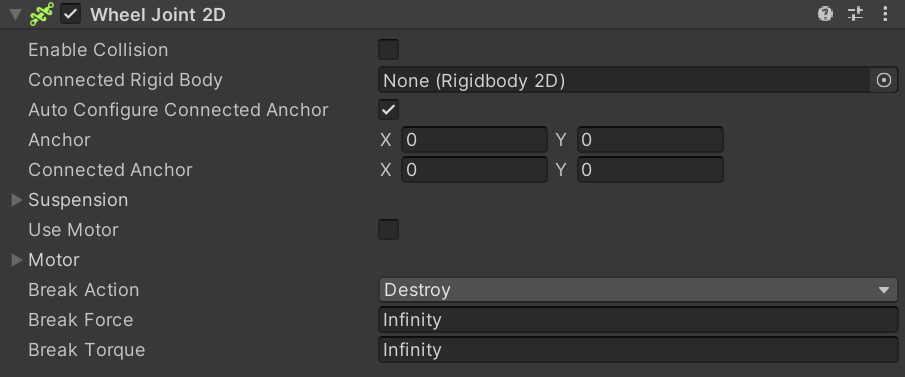
Task: Enable the Enable Collision checkbox
Action: click(388, 50)
